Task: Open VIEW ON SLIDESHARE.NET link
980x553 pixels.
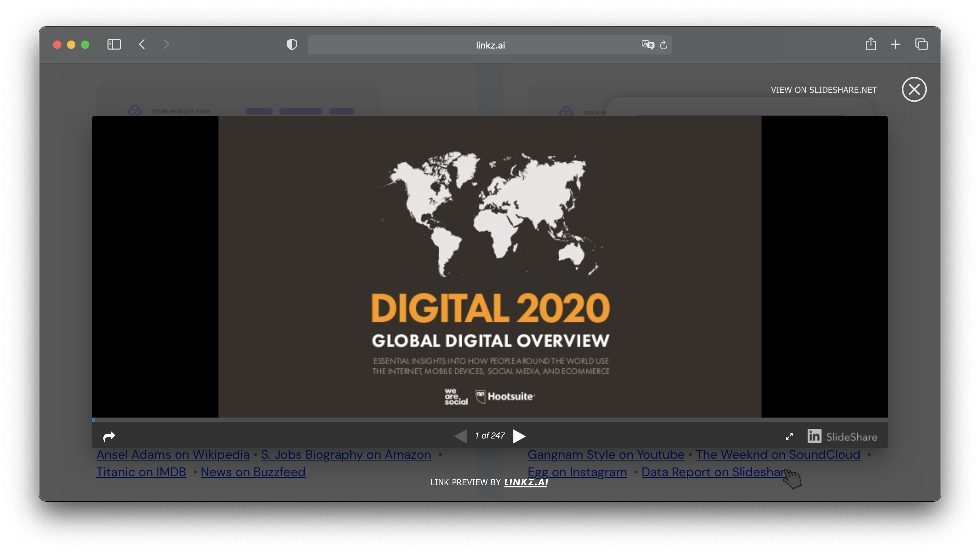Action: pos(824,90)
